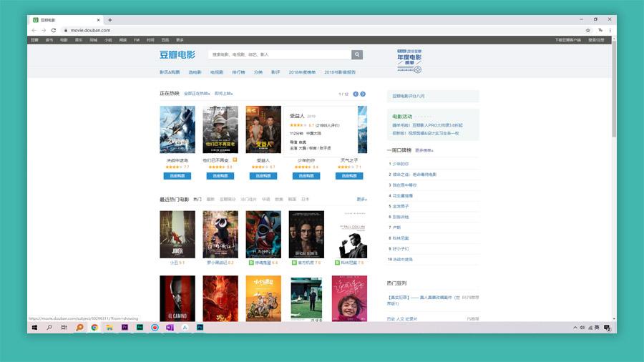Open Chrome from the taskbar

click(x=94, y=328)
